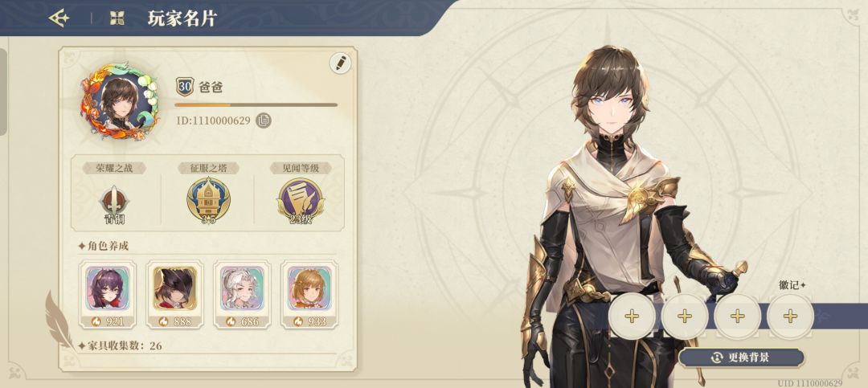This screenshot has width=868, height=388.
Task: Copy the player ID using the copy icon
Action: (x=264, y=120)
